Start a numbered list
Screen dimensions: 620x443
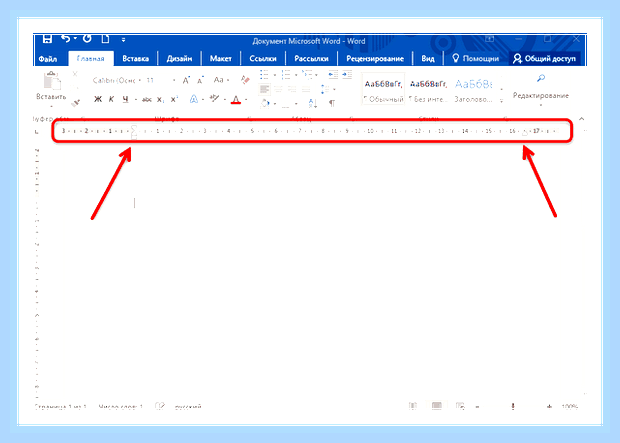point(286,74)
